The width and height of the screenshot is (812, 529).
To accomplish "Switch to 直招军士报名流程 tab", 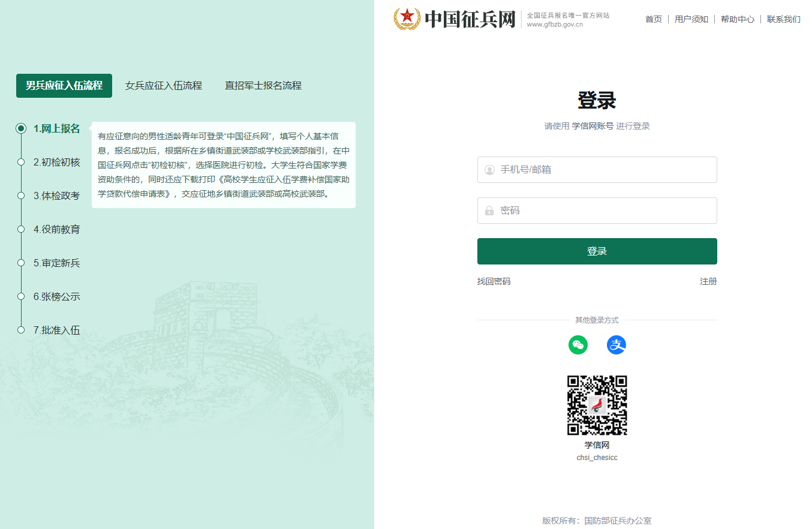I will pos(263,86).
